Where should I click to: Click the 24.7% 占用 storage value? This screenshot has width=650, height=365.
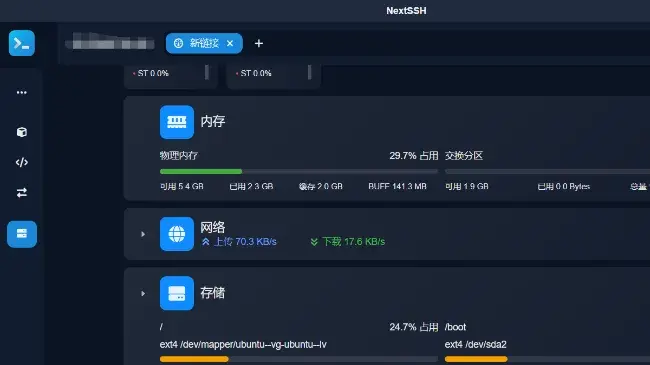pyautogui.click(x=413, y=327)
